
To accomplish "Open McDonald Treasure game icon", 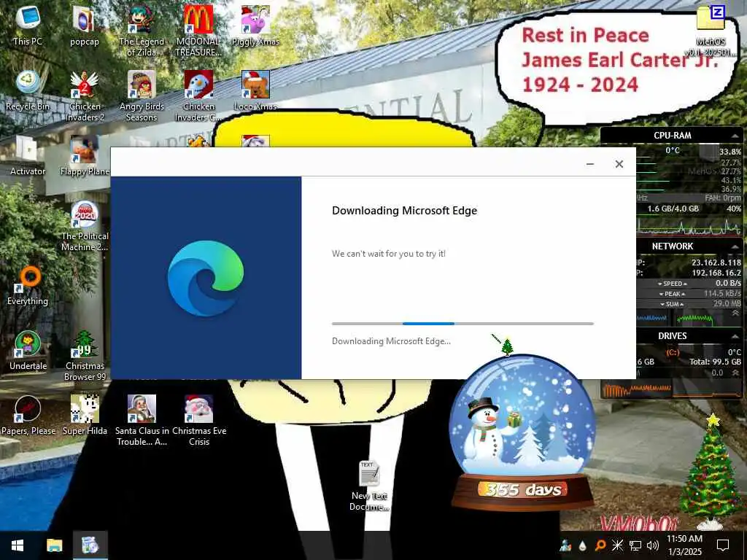I will (x=198, y=31).
